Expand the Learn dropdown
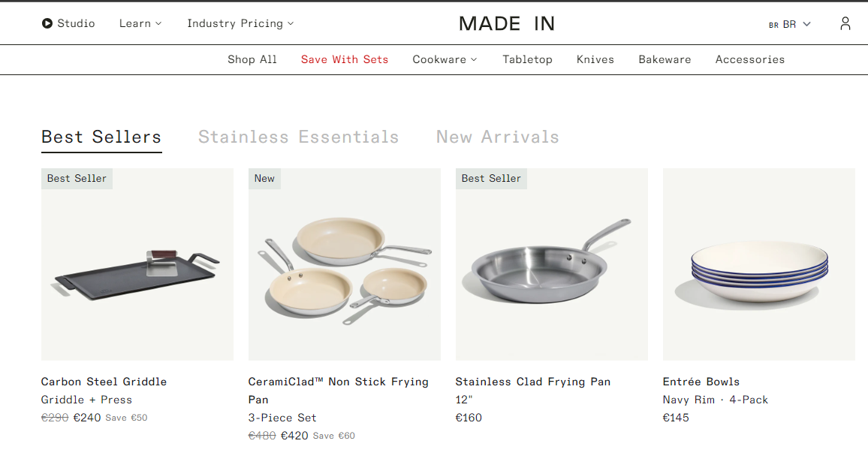The height and width of the screenshot is (474, 868). point(140,23)
